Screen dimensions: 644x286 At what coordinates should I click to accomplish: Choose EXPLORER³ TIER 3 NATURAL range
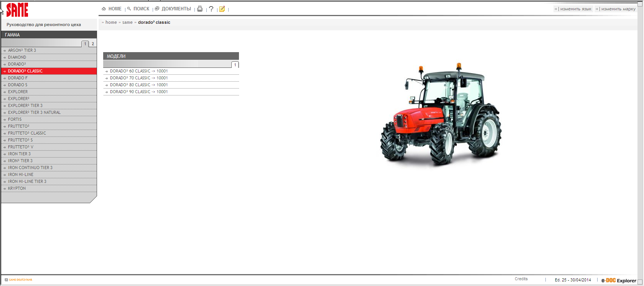point(34,112)
